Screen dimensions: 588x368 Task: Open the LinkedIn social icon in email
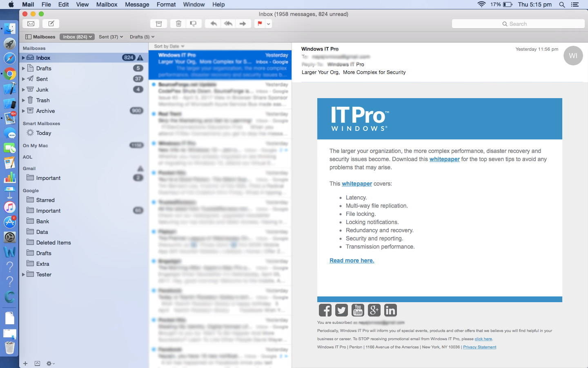(x=390, y=310)
